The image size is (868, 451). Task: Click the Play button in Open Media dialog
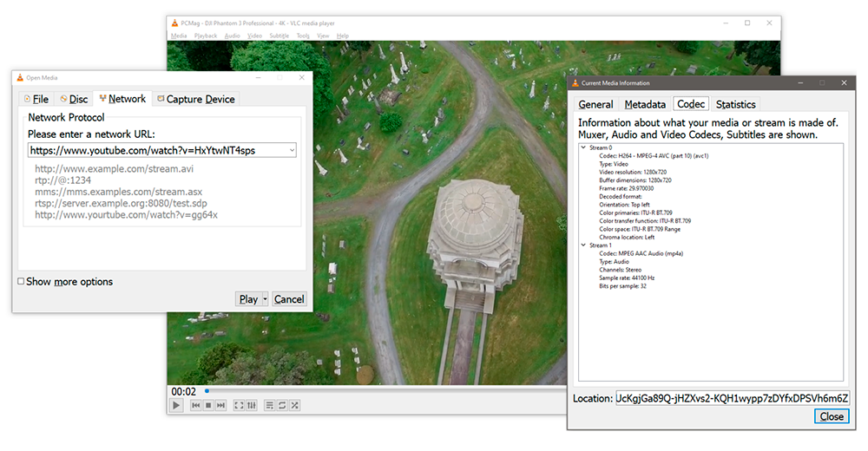point(248,299)
